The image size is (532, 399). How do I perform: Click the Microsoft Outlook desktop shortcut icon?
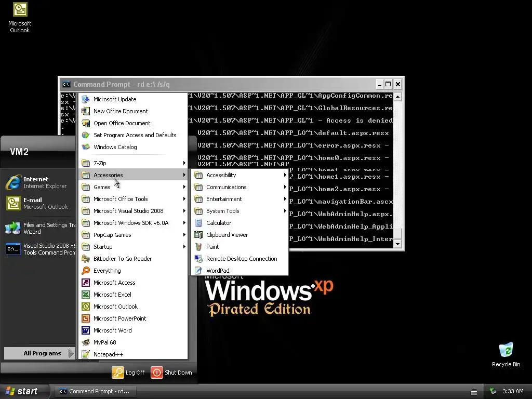tap(20, 9)
